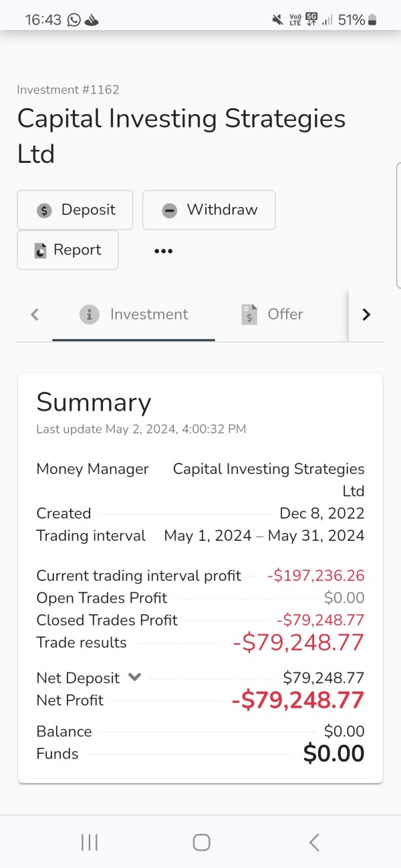Tap the battery percentage indicator
Image resolution: width=401 pixels, height=868 pixels.
pyautogui.click(x=352, y=20)
